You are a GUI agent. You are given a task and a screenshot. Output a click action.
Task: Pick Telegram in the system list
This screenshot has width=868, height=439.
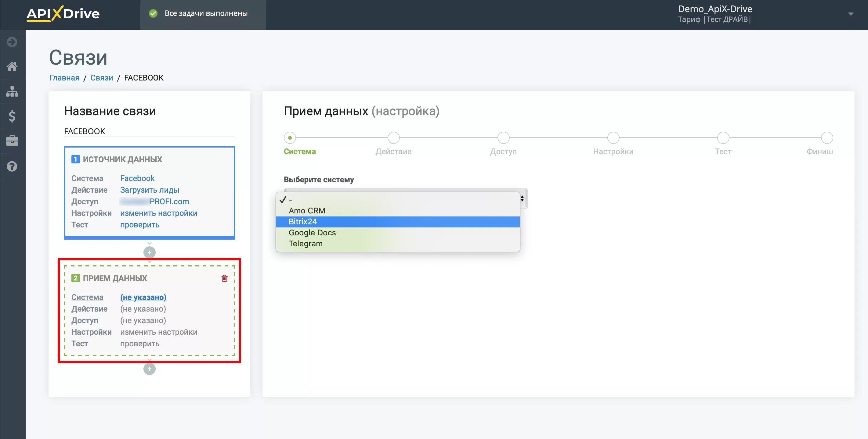(x=305, y=243)
